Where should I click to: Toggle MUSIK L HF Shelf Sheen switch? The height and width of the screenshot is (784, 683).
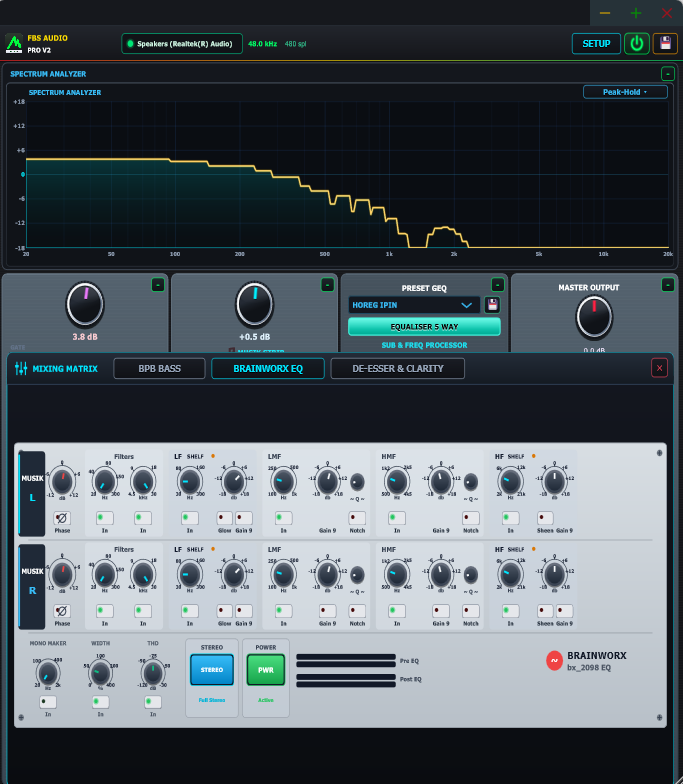click(545, 518)
